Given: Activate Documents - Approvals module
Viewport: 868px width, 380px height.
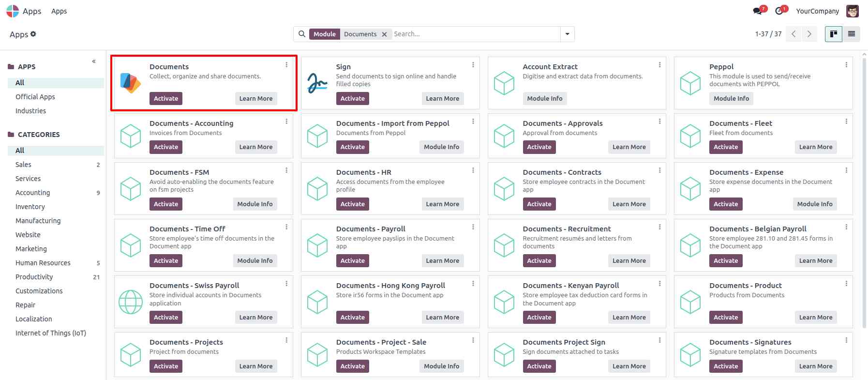Looking at the screenshot, I should pyautogui.click(x=539, y=147).
